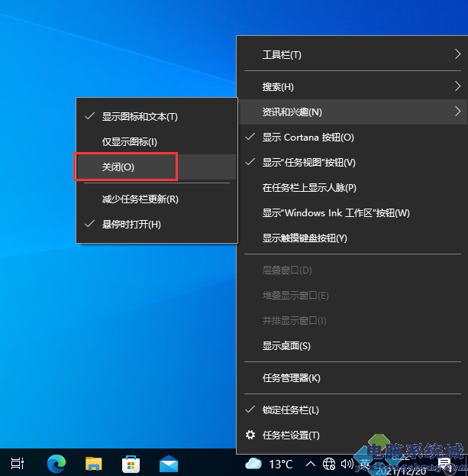Show hidden tray icons chevron

click(x=310, y=464)
